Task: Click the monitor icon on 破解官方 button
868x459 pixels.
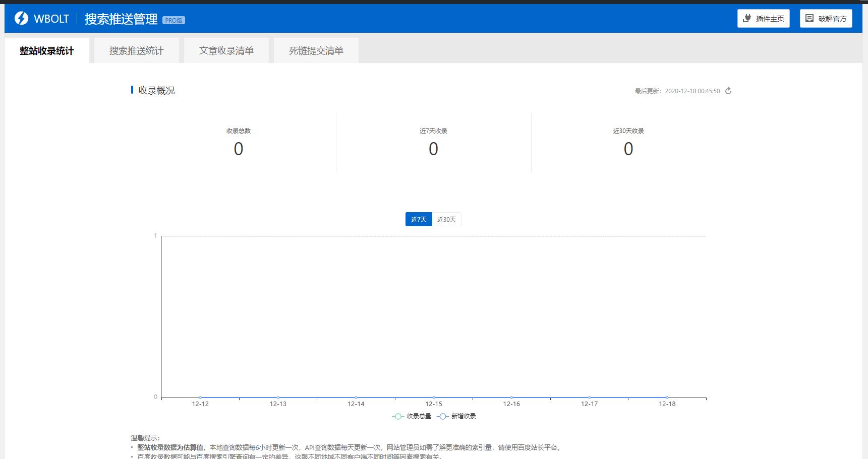Action: pyautogui.click(x=809, y=18)
